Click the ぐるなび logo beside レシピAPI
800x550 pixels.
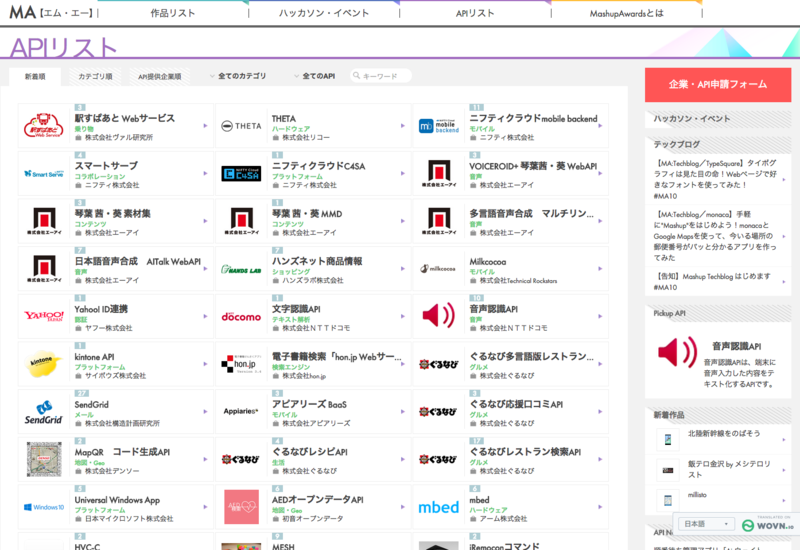(241, 459)
